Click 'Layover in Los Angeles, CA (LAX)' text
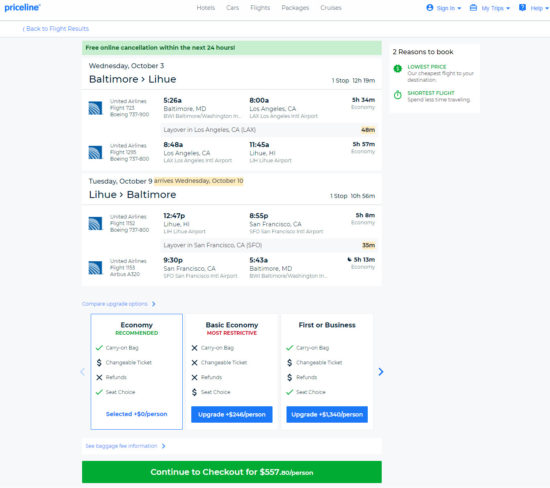The image size is (550, 488). (x=209, y=130)
